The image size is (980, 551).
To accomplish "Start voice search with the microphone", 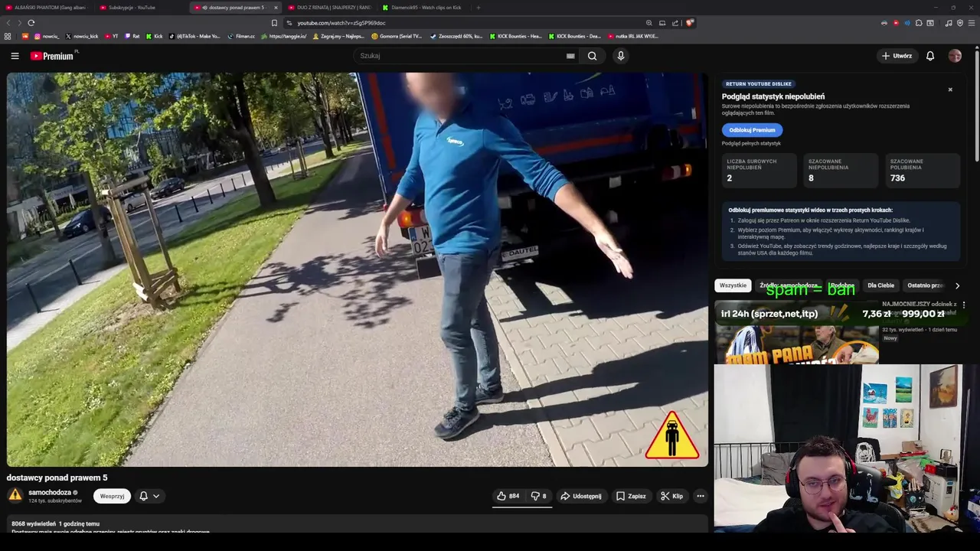I will tap(621, 56).
